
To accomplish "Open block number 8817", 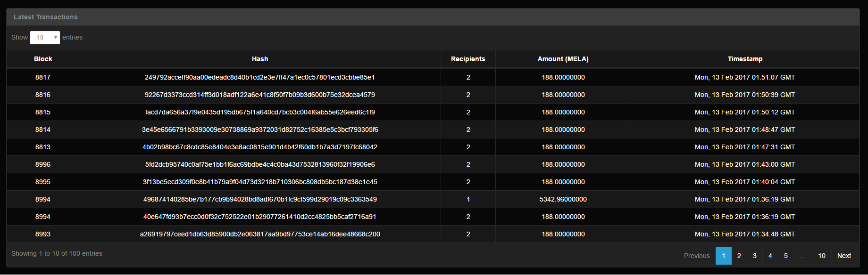I will coord(43,77).
